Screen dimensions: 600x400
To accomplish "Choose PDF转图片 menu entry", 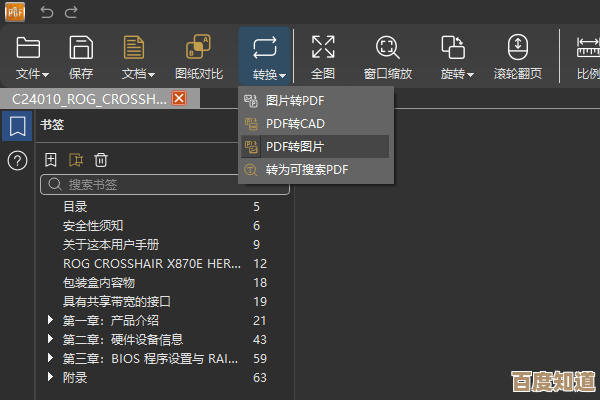I will click(316, 147).
